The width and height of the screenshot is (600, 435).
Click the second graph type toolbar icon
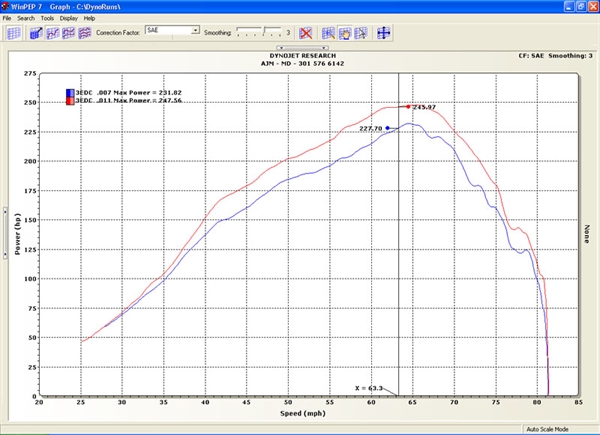tap(52, 32)
